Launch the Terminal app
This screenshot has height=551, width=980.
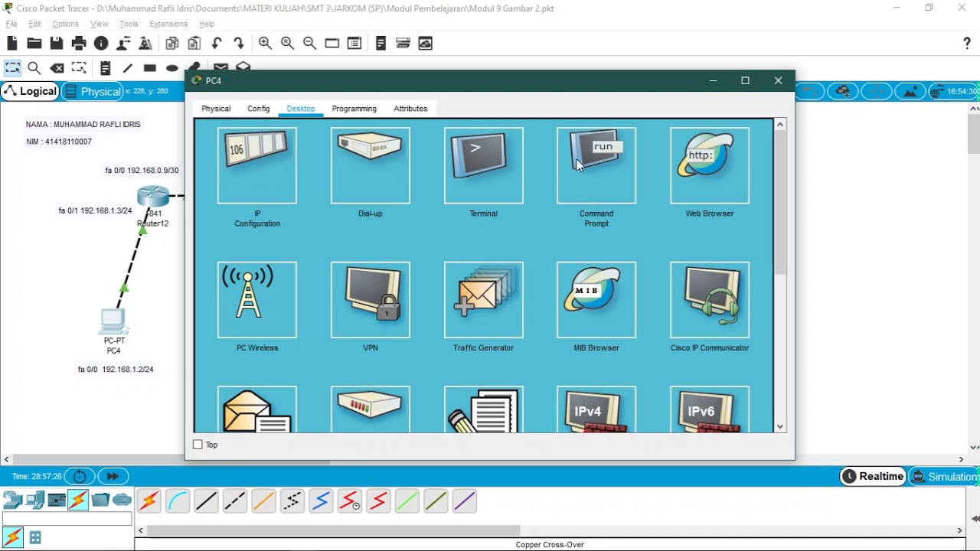(x=484, y=166)
